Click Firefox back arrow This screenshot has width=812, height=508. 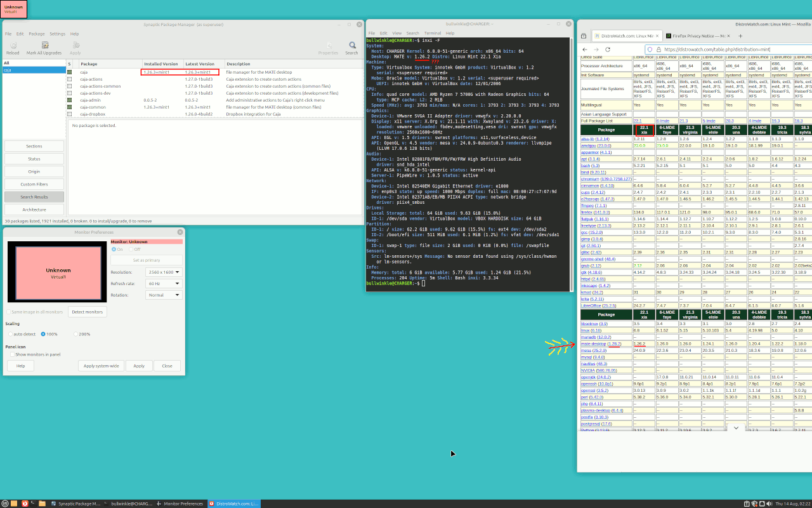click(x=585, y=49)
